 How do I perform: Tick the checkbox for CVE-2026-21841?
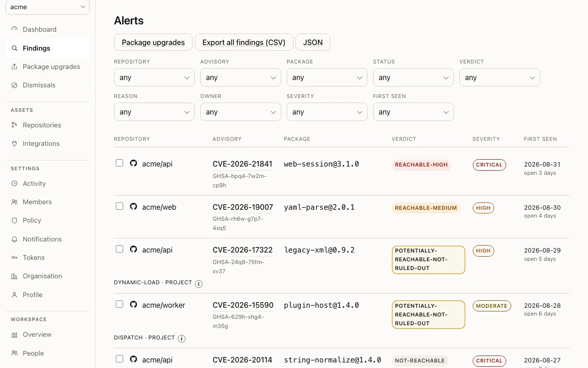point(119,163)
